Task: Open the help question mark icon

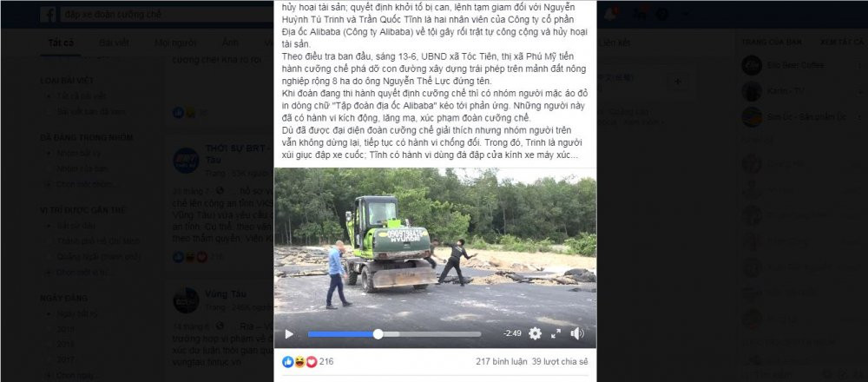Action: [661, 15]
